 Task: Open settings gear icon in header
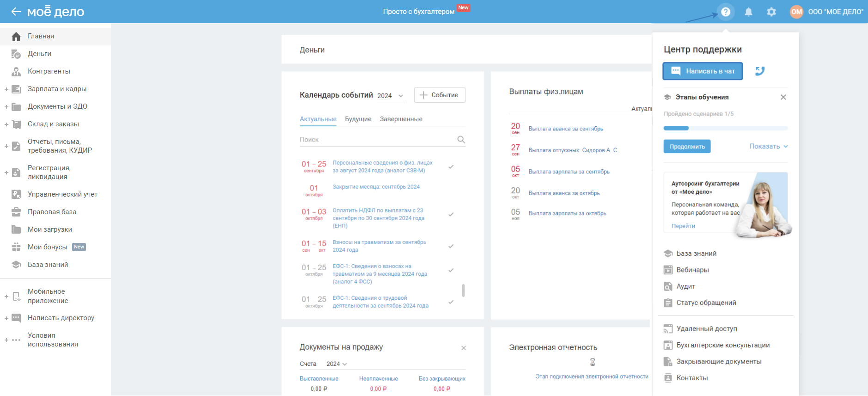[771, 12]
